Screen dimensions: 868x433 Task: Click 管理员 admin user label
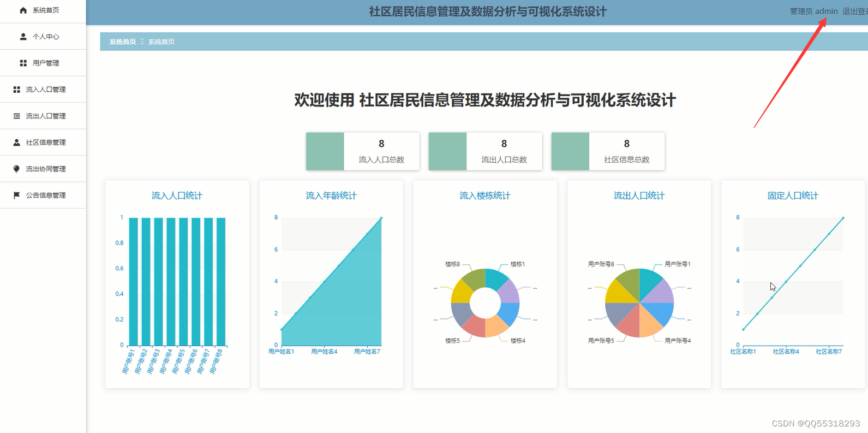(813, 11)
